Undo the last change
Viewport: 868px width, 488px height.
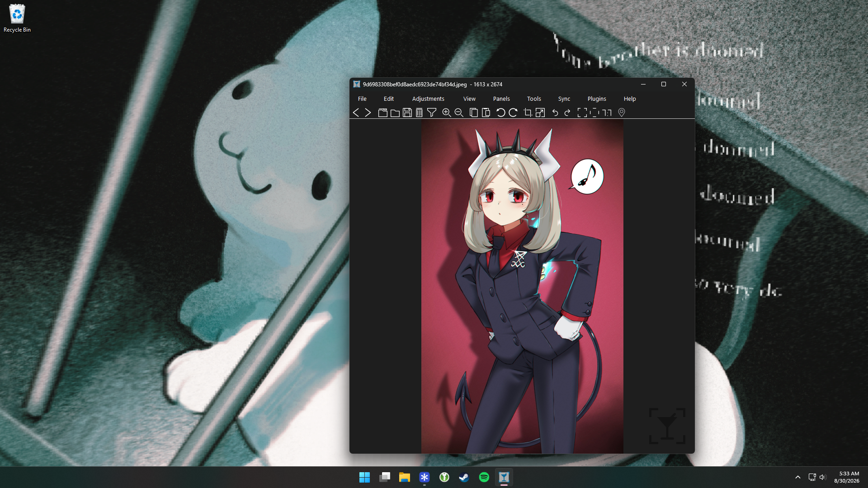point(555,113)
